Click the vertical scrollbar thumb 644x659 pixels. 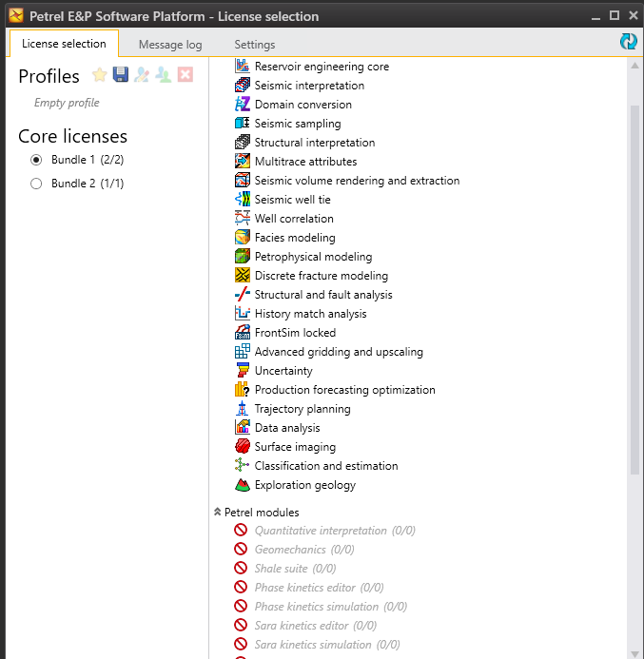pos(634,290)
